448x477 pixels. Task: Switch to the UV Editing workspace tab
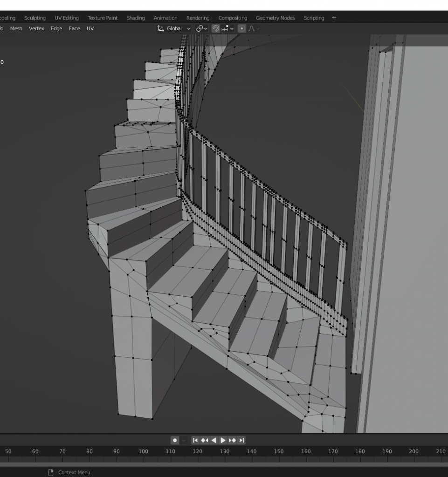click(x=66, y=18)
